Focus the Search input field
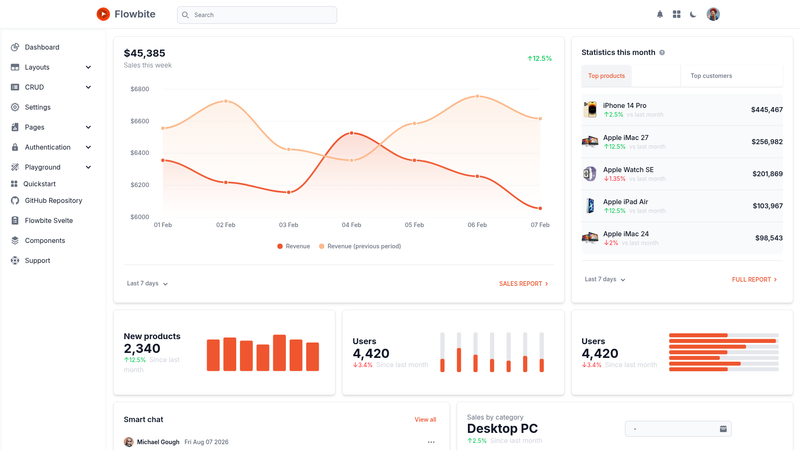The width and height of the screenshot is (800, 450). point(257,15)
